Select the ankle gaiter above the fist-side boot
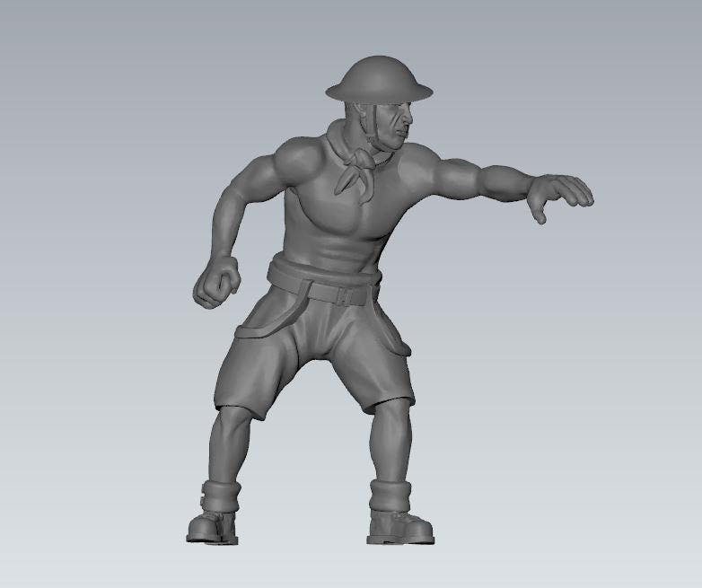This screenshot has width=702, height=588. (x=219, y=495)
